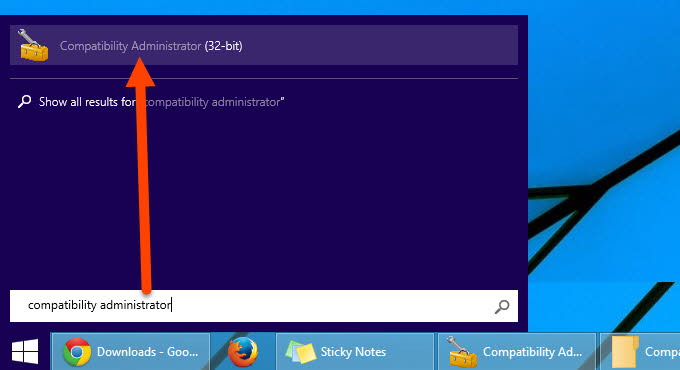680x370 pixels.
Task: Open Firefox from the taskbar
Action: 243,352
